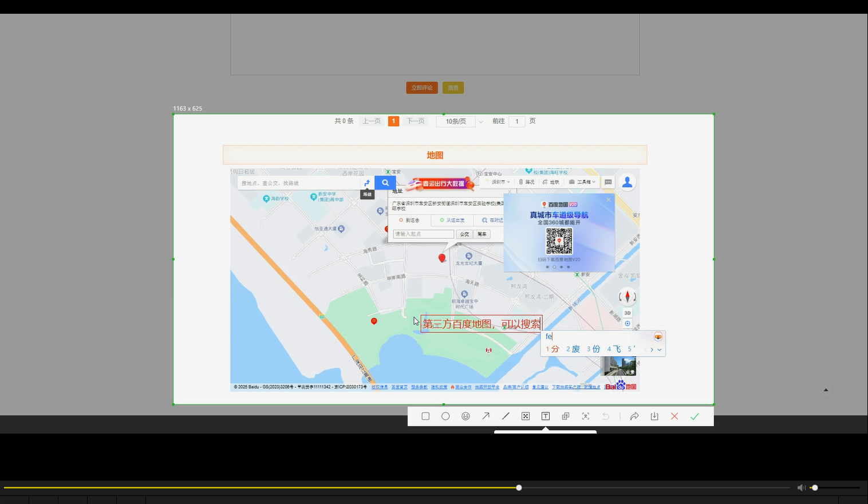Close the Baidu map V20 ad popup
Screen dimensions: 868x504
tap(609, 200)
